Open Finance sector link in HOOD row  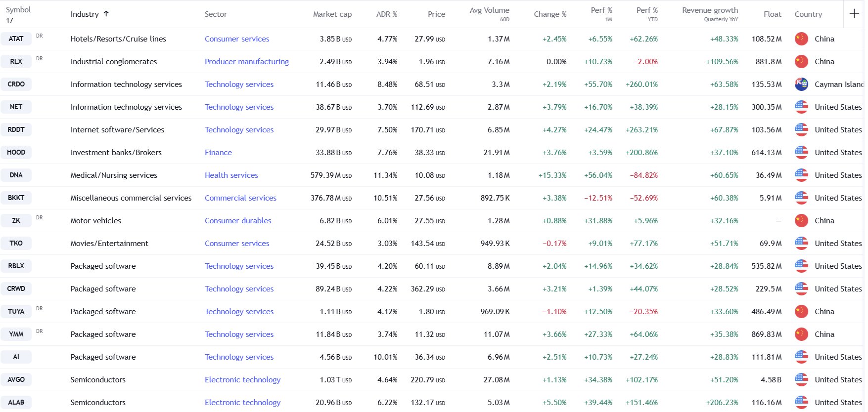point(218,153)
